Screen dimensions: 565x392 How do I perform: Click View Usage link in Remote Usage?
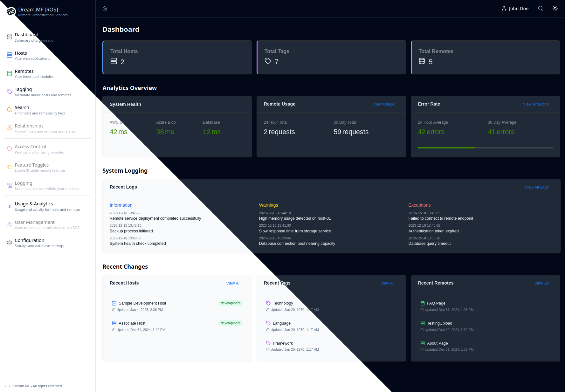coord(383,104)
